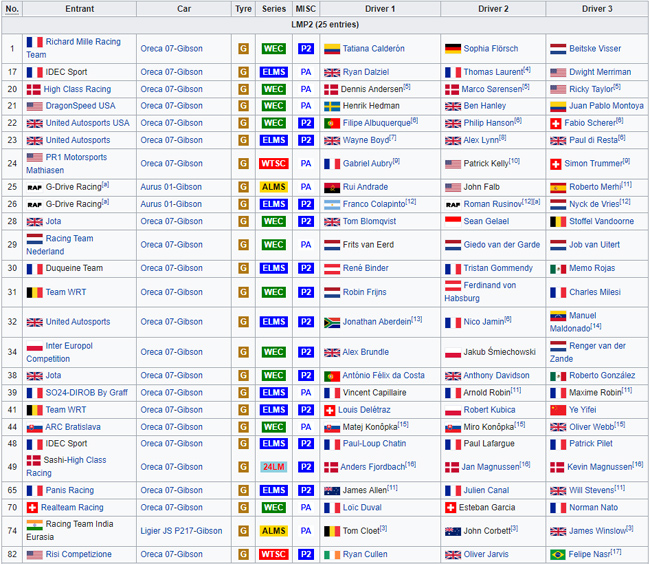Click the Chinese flag beside Ye Yifei

[558, 410]
